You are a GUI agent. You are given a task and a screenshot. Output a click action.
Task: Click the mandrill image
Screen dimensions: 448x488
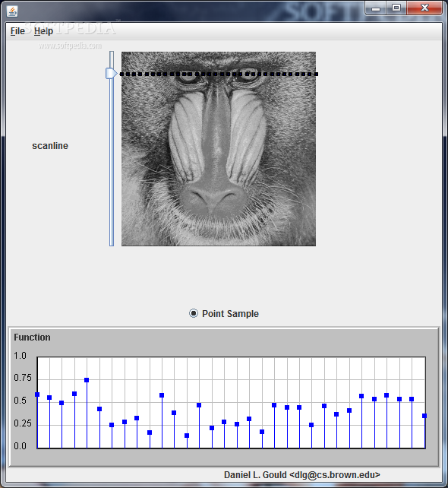219,149
